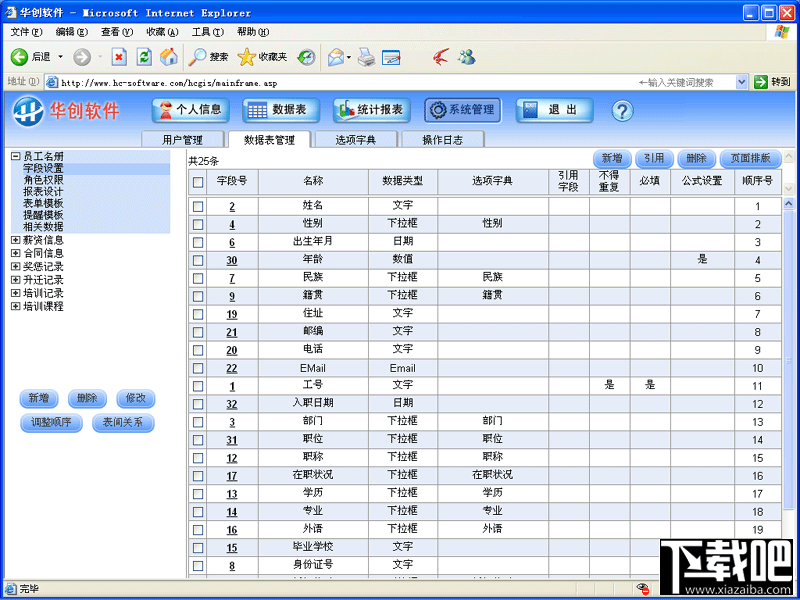The image size is (800, 600).
Task: Click the status bar privacy eye icon
Action: [x=642, y=589]
